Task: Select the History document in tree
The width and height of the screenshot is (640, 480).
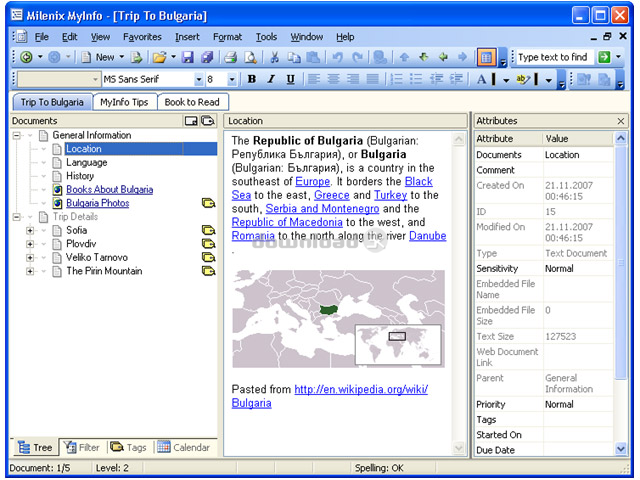Action: tap(80, 176)
